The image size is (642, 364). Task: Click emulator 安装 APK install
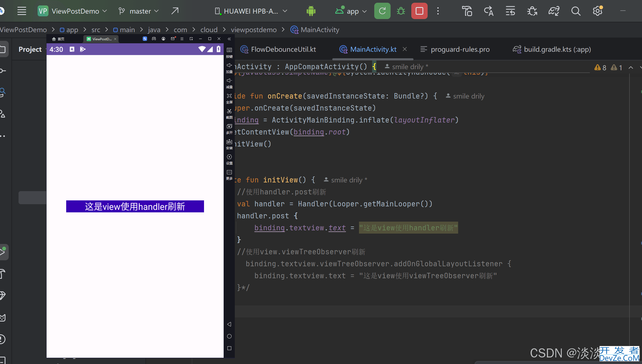click(229, 144)
